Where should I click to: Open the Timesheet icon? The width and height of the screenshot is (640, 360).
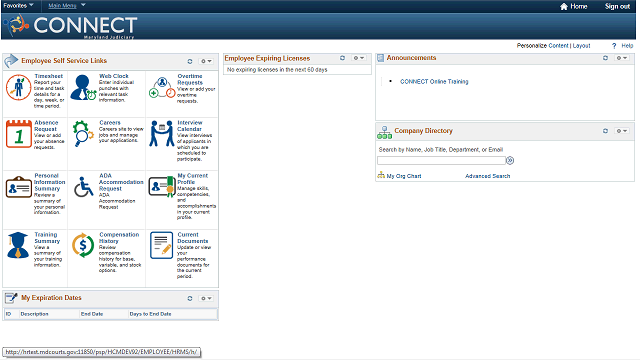[18, 87]
